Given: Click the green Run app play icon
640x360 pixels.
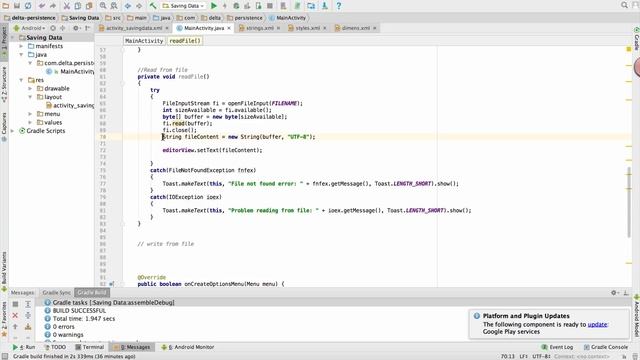Looking at the screenshot, I should pyautogui.click(x=213, y=6).
